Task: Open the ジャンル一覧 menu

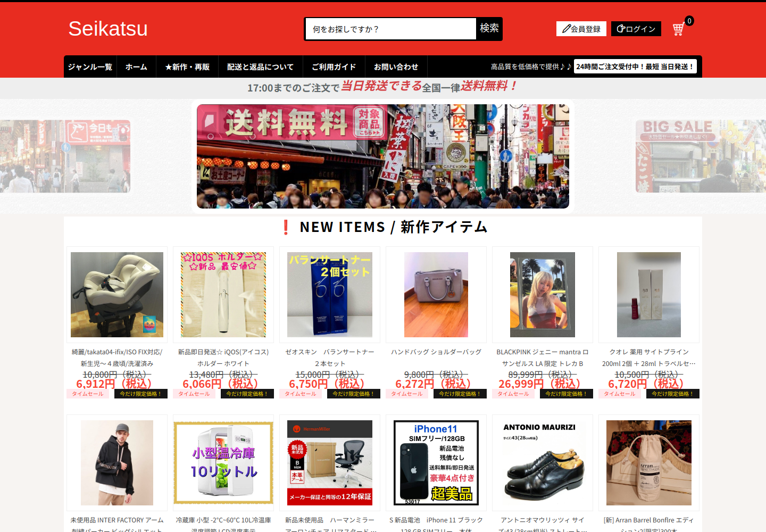Action: tap(90, 67)
